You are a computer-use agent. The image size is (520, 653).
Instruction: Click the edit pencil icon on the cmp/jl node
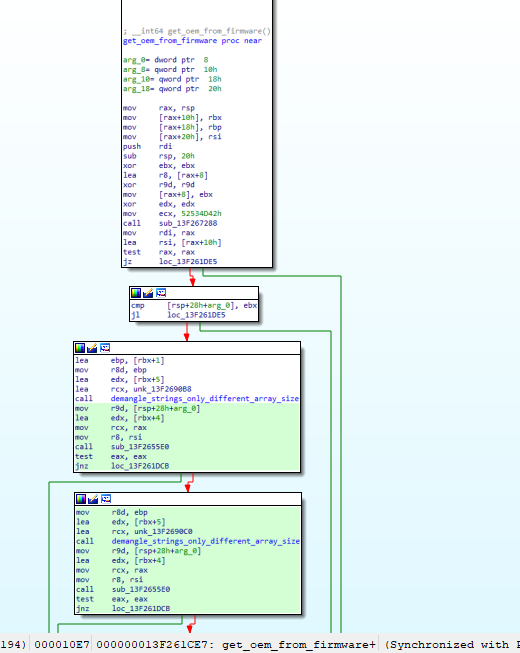click(148, 293)
